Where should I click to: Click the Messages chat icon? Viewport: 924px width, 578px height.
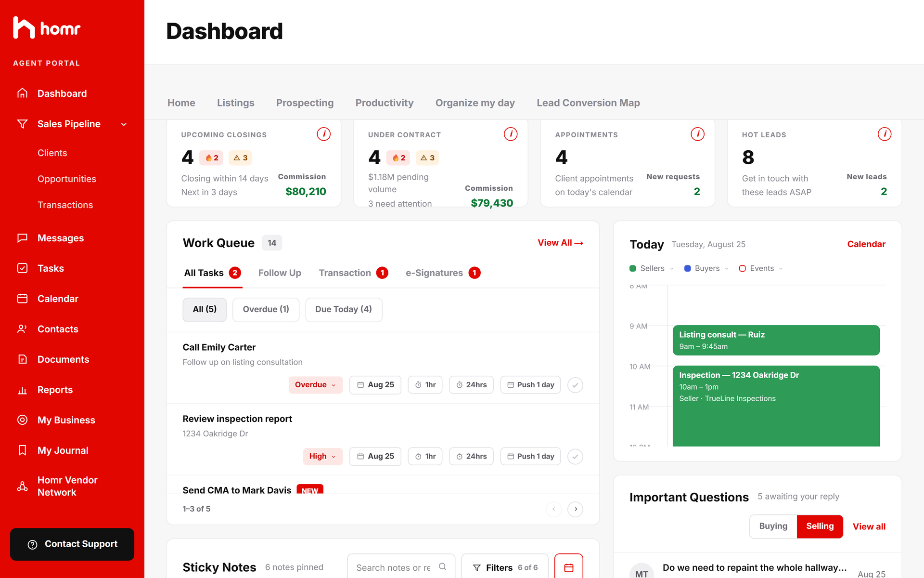pyautogui.click(x=22, y=238)
